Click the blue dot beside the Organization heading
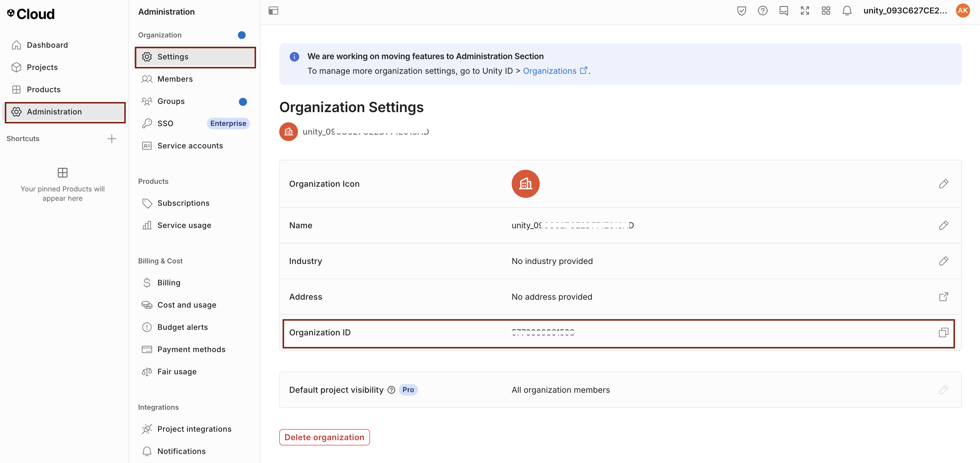 [x=241, y=35]
